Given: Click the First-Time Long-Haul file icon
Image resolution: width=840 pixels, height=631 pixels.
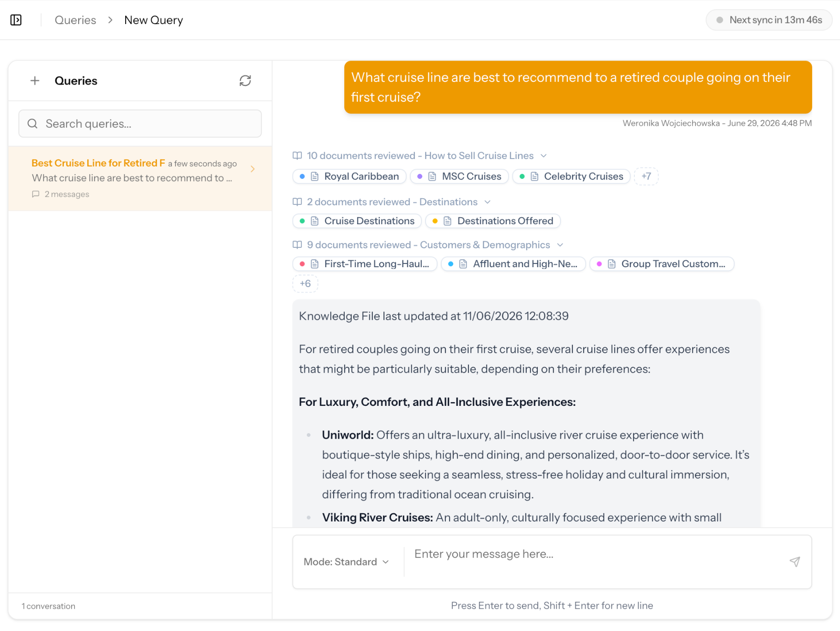Looking at the screenshot, I should pyautogui.click(x=315, y=264).
